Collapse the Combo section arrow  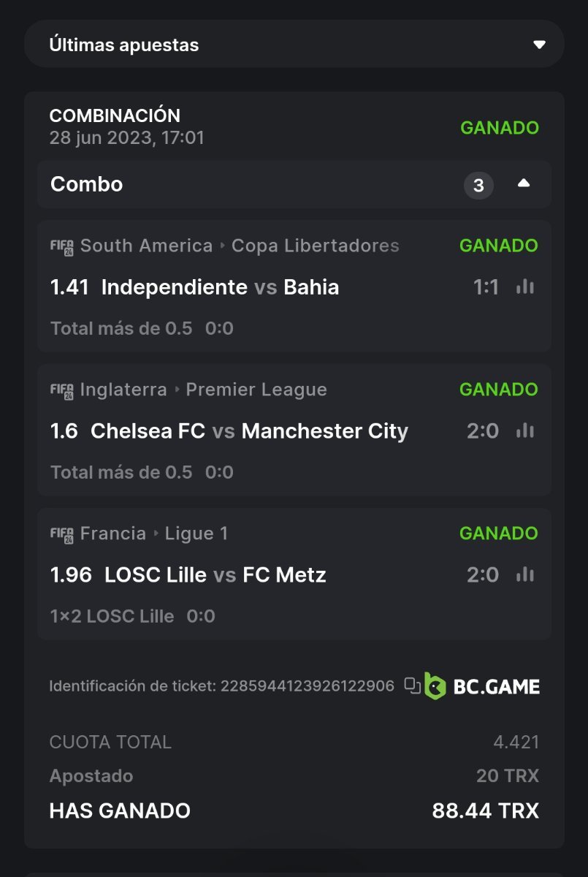(524, 184)
